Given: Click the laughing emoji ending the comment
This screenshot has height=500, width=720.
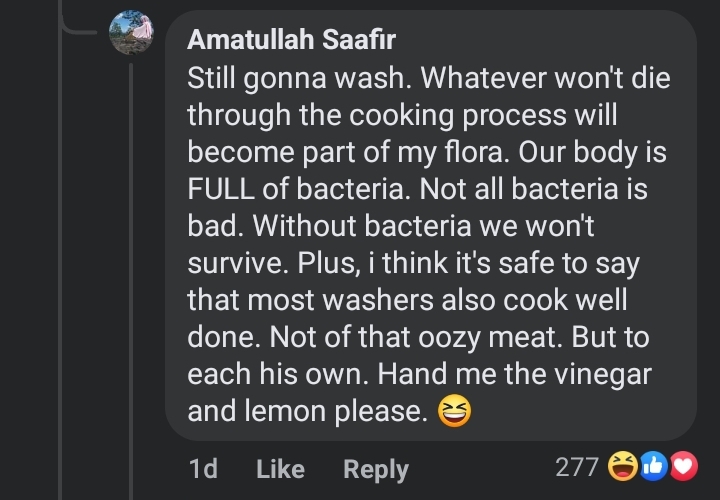Looking at the screenshot, I should [x=454, y=410].
